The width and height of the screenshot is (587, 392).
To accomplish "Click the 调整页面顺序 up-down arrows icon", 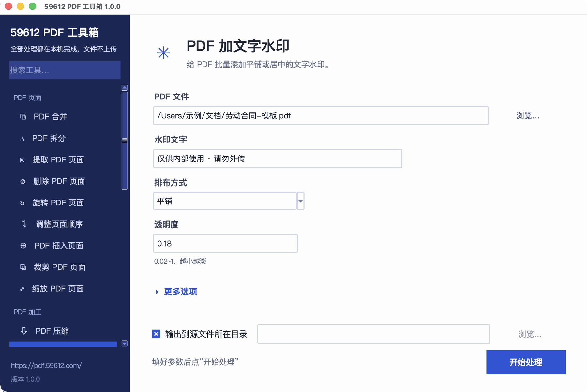I will click(x=24, y=224).
